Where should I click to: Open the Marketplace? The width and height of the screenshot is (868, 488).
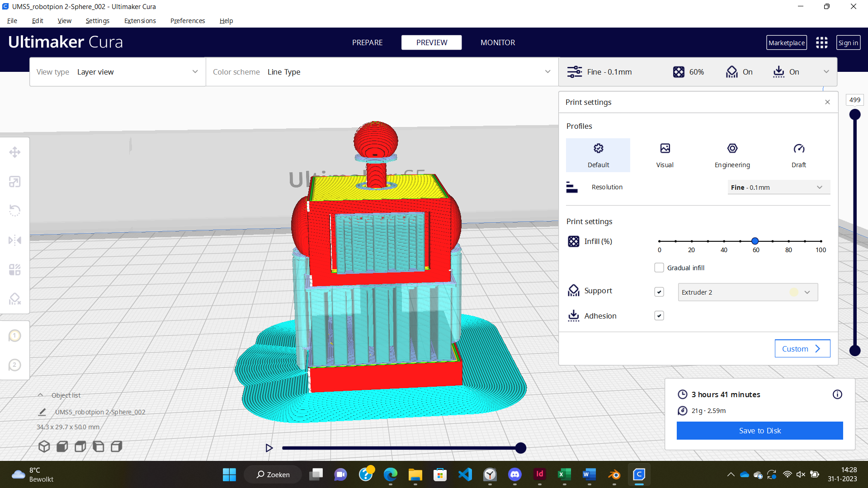786,42
